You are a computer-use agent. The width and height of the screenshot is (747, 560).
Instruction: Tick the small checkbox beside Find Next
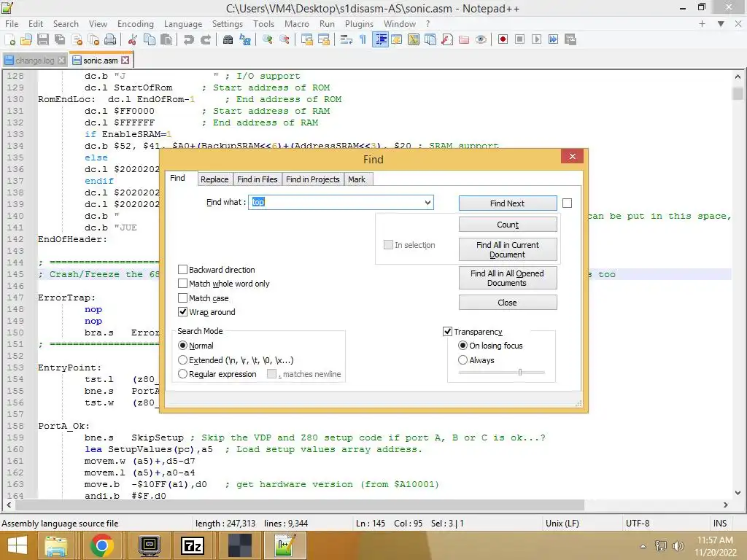pyautogui.click(x=567, y=203)
